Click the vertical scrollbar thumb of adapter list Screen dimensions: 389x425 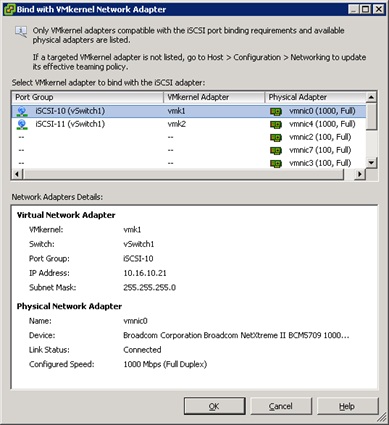click(x=371, y=116)
